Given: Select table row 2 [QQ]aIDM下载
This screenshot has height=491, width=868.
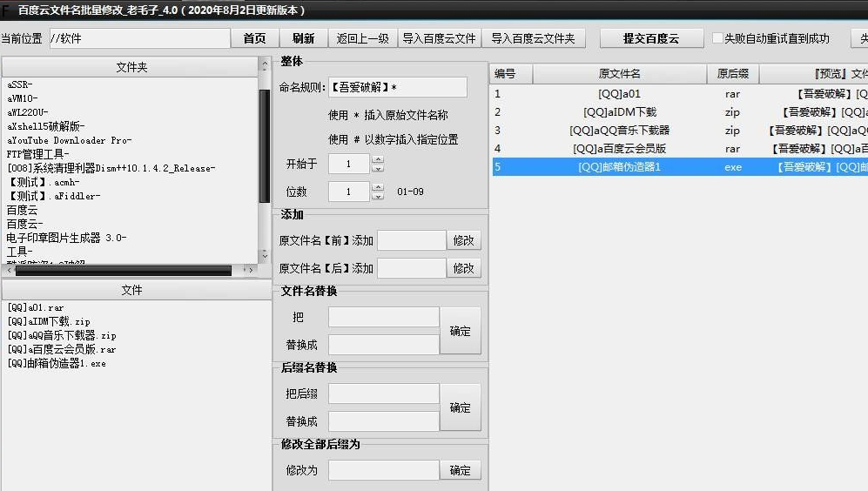Looking at the screenshot, I should click(680, 111).
